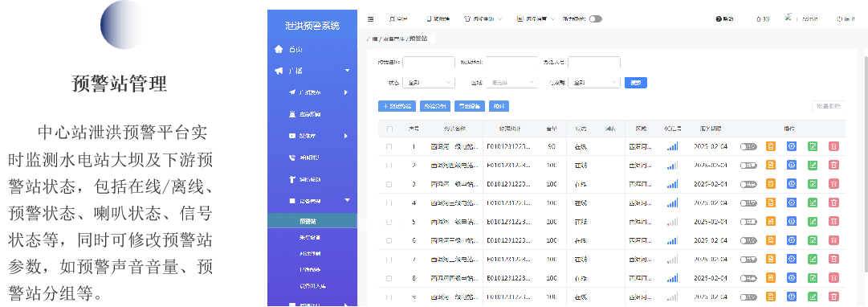The width and height of the screenshot is (868, 307).
Task: Tick the checkbox for row 3
Action: pos(389,185)
